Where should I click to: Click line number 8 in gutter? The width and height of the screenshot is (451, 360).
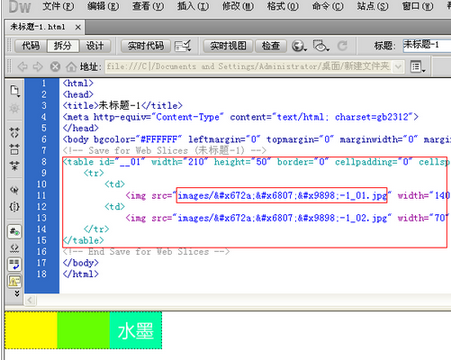coord(44,162)
